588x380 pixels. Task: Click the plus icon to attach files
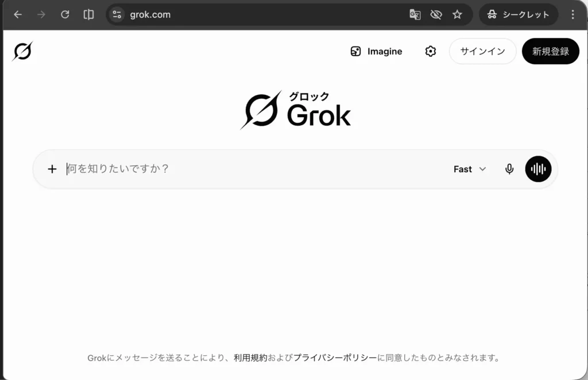point(52,169)
